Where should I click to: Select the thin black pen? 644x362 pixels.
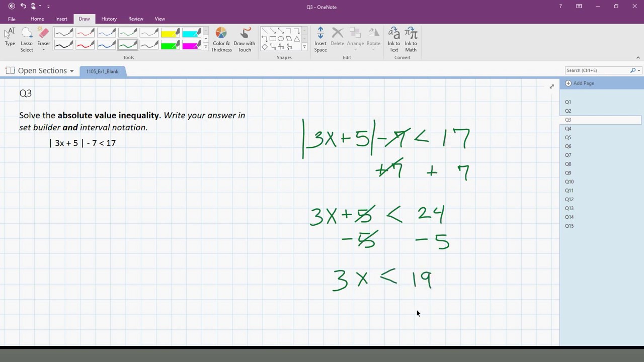63,33
